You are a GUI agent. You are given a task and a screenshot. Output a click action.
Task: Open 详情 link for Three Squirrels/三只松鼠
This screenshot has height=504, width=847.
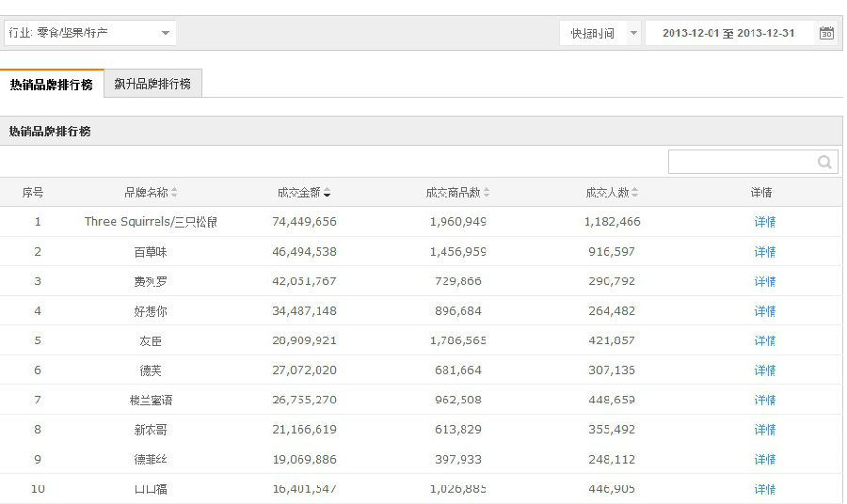[765, 222]
